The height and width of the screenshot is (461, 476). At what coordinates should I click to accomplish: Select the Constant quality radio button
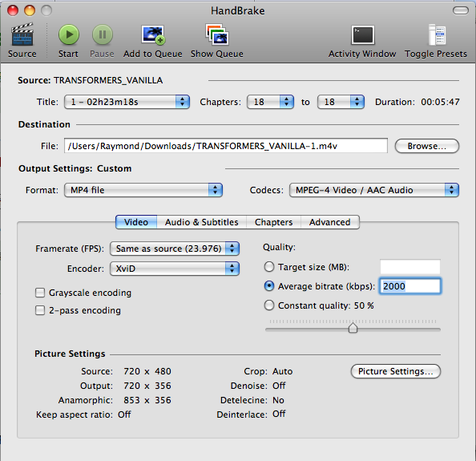(269, 305)
